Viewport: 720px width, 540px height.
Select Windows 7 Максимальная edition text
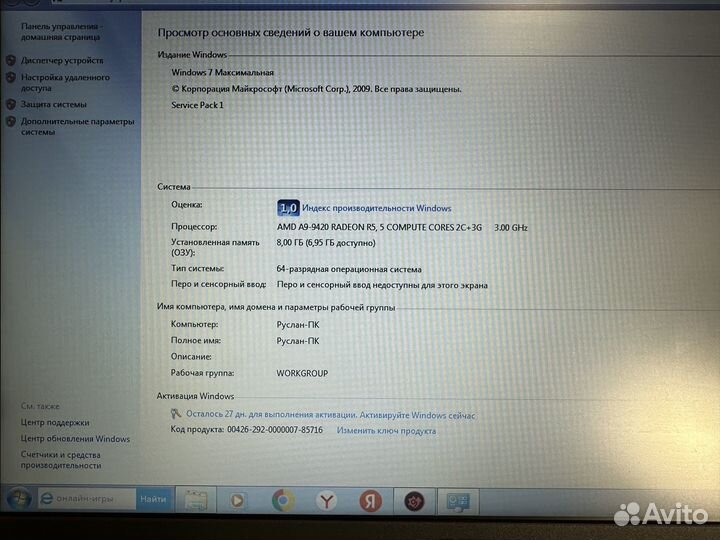[x=223, y=72]
